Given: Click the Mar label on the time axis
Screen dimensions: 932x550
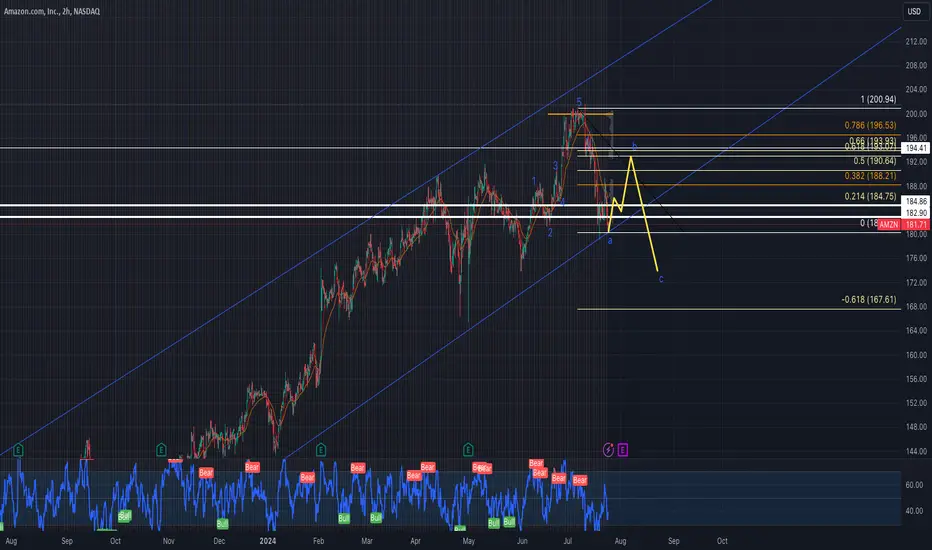Looking at the screenshot, I should pyautogui.click(x=367, y=541).
